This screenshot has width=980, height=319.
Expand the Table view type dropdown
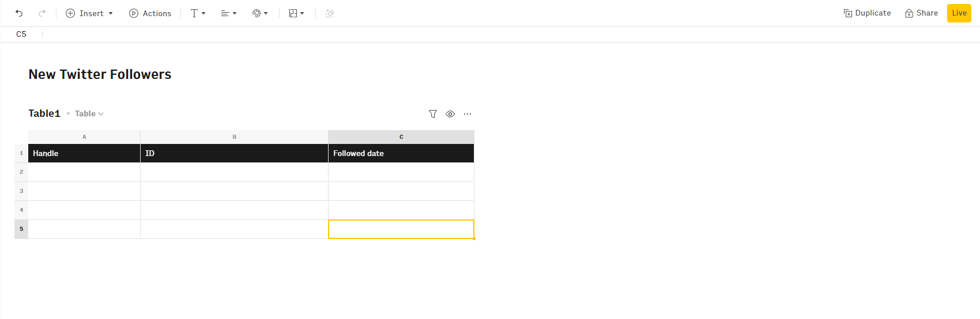coord(89,113)
